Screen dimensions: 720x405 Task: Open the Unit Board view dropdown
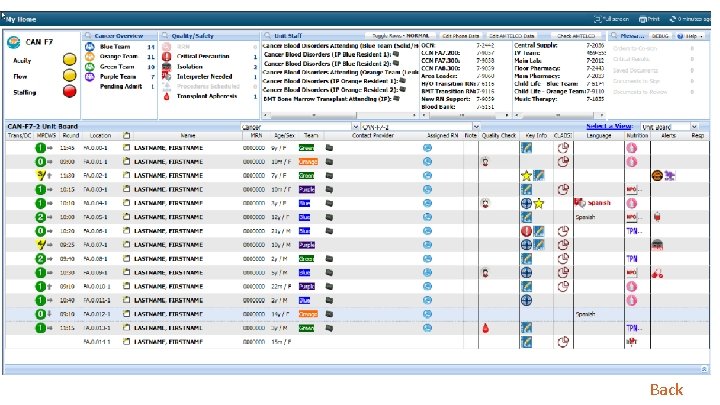point(694,127)
